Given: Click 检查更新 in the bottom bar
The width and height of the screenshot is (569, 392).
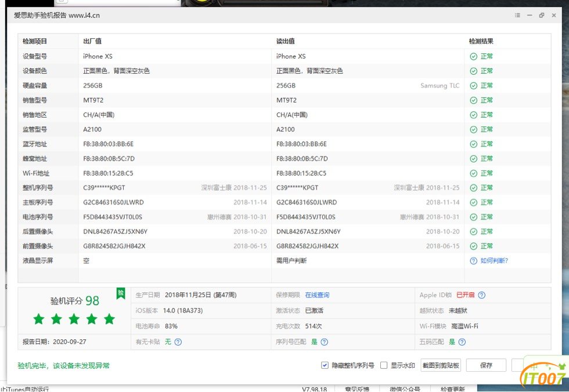Looking at the screenshot, I should coord(452,389).
